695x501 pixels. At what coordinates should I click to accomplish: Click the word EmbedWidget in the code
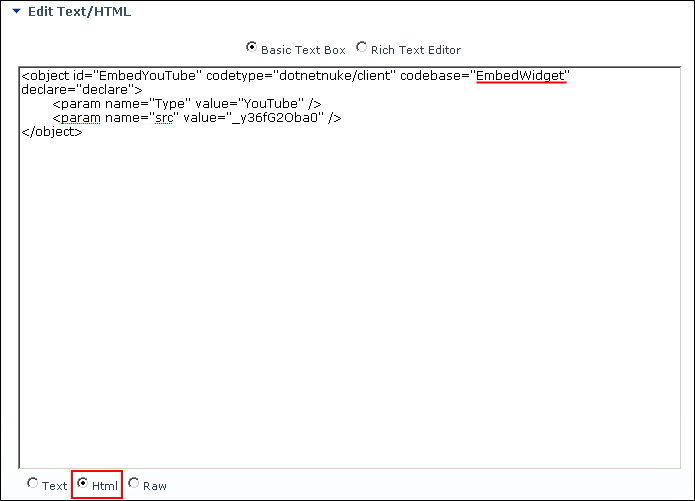pos(520,76)
